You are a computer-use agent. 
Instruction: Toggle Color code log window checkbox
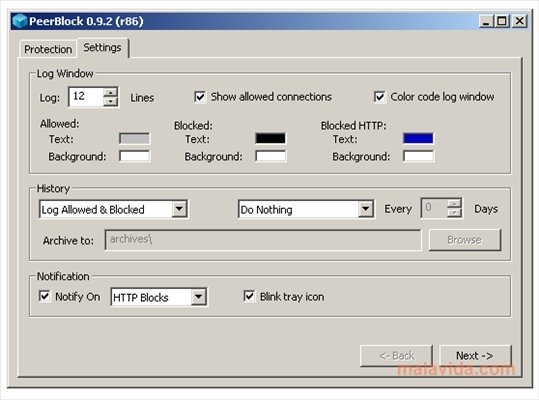pyautogui.click(x=380, y=97)
